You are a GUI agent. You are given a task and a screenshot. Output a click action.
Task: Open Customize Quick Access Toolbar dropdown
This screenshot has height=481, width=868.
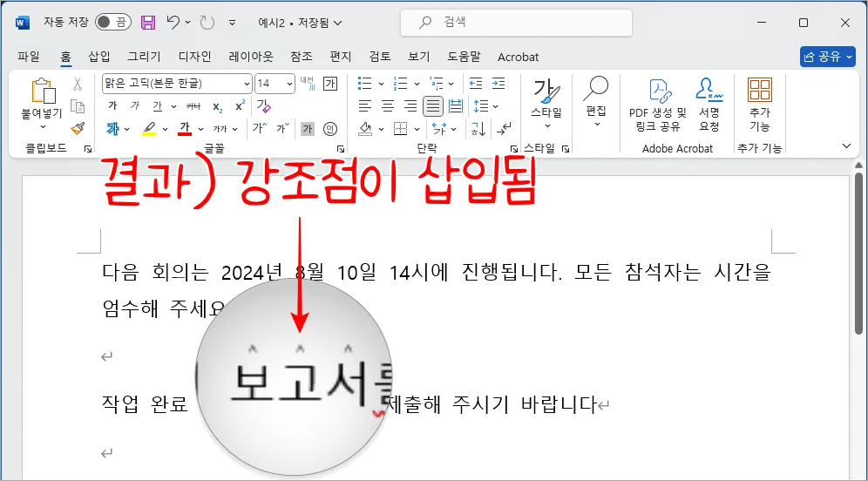pyautogui.click(x=232, y=23)
